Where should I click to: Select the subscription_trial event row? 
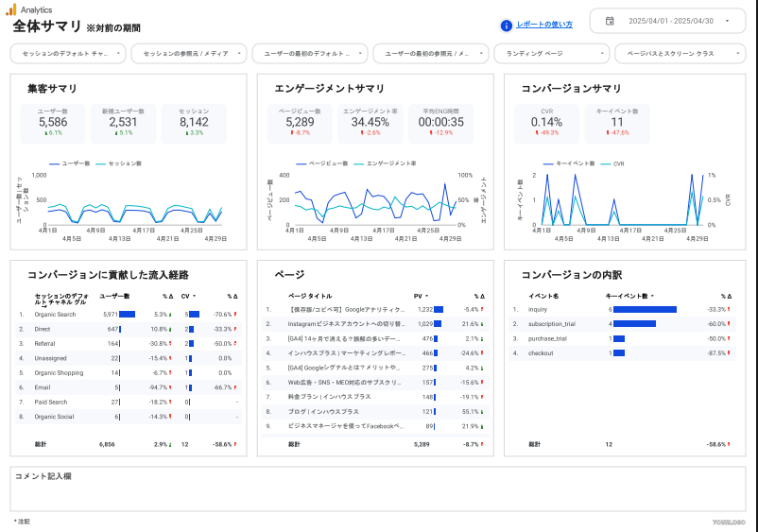coord(623,324)
